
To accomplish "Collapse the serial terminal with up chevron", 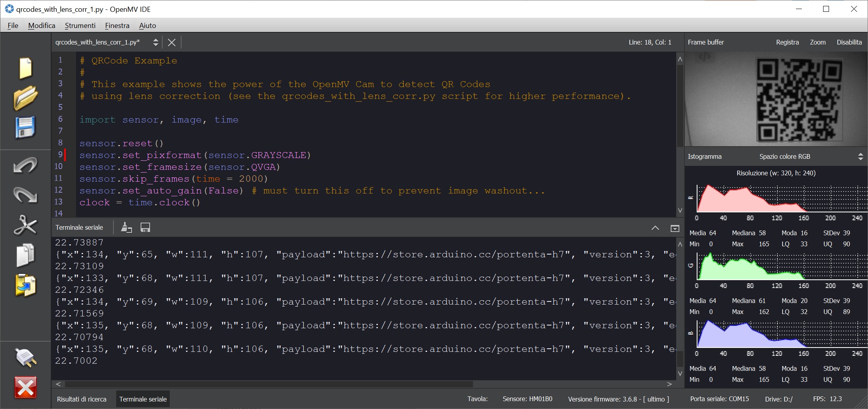I will 655,228.
